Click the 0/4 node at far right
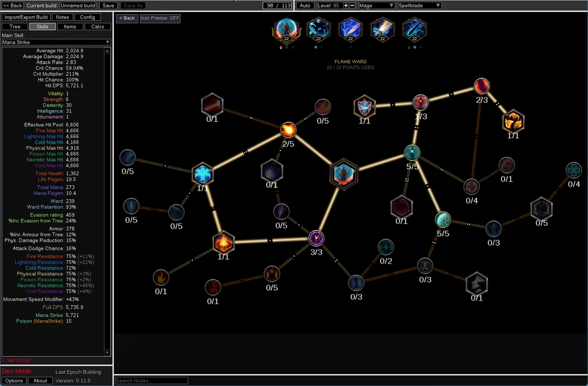This screenshot has width=588, height=386. (x=573, y=170)
